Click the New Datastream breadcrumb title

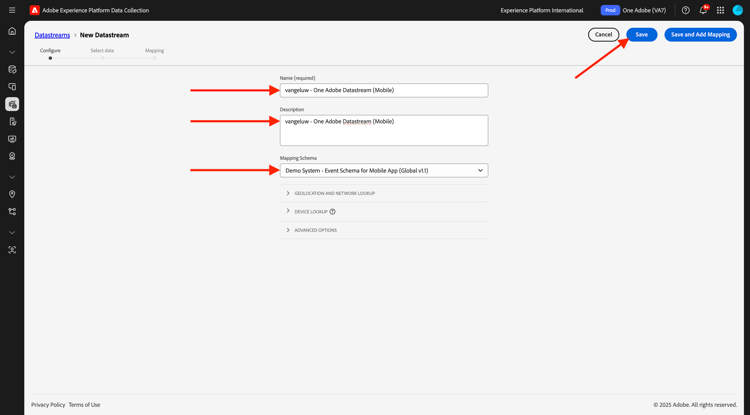coord(104,35)
